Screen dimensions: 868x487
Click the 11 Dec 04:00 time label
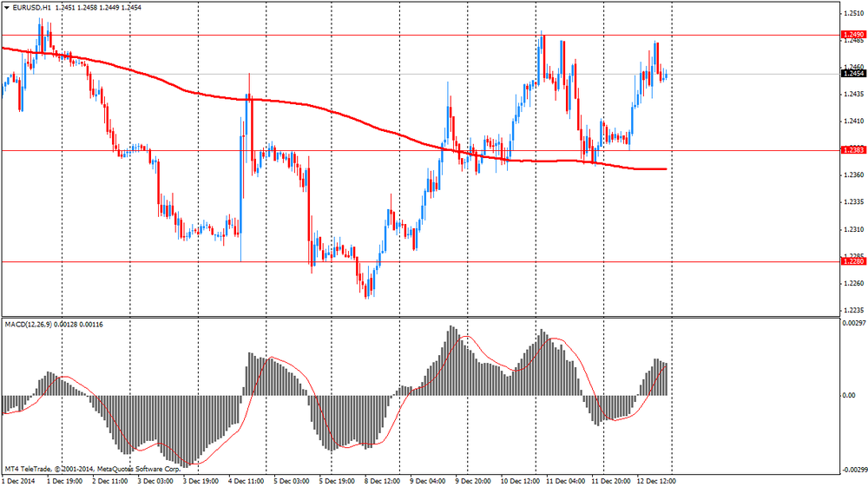pyautogui.click(x=565, y=481)
